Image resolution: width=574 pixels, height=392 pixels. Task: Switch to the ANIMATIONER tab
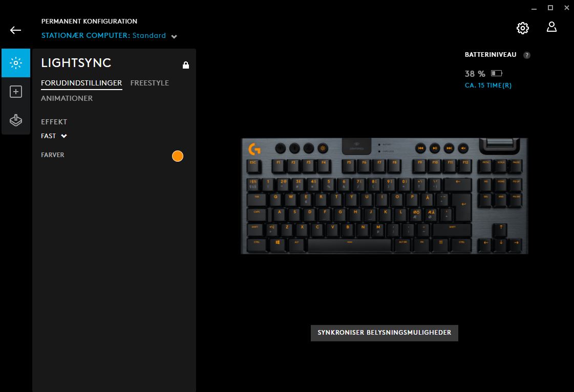click(x=67, y=98)
